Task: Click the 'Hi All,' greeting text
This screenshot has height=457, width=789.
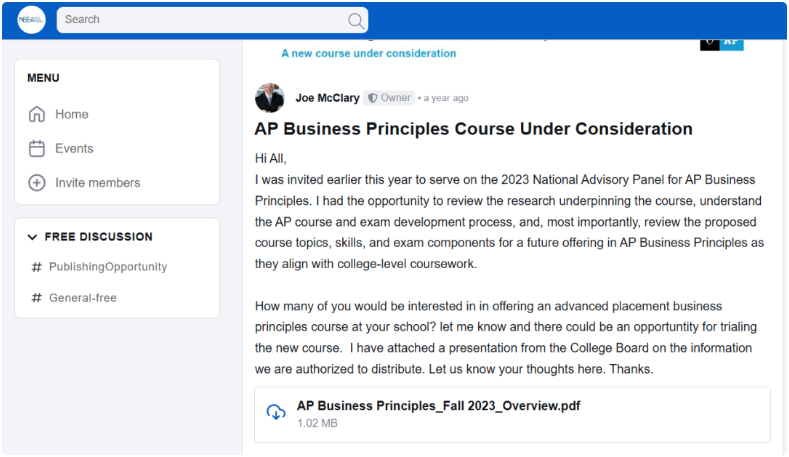Action: (x=271, y=159)
